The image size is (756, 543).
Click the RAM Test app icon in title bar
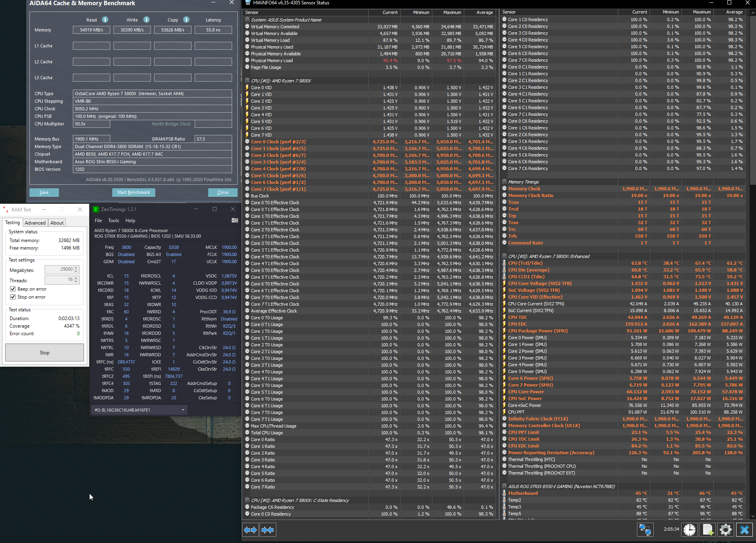[6, 209]
